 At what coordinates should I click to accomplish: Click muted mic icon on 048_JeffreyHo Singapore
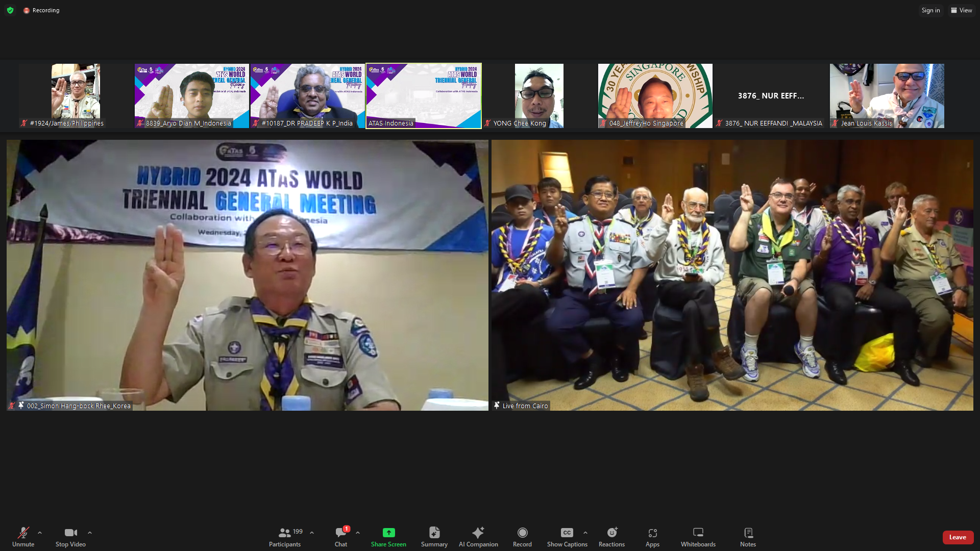click(603, 123)
